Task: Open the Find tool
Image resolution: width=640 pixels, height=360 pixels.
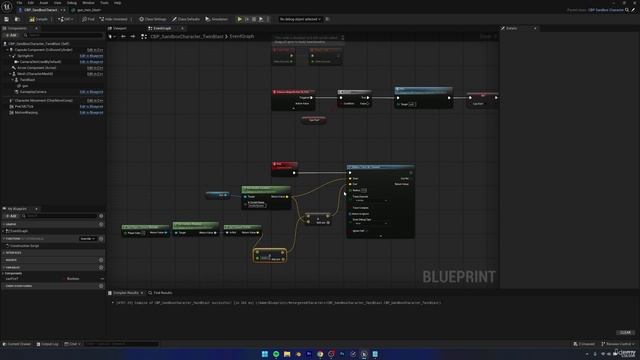Action: pyautogui.click(x=88, y=19)
